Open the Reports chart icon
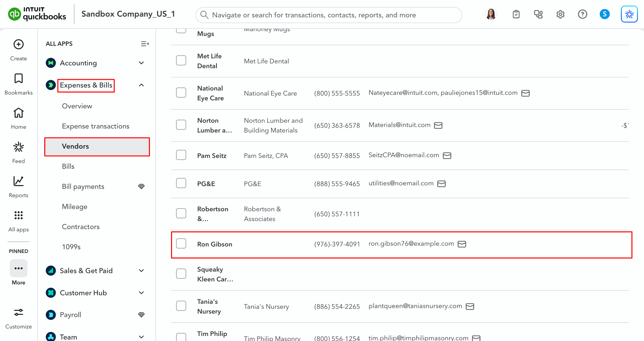Screen dimensions: 644x341 18,181
